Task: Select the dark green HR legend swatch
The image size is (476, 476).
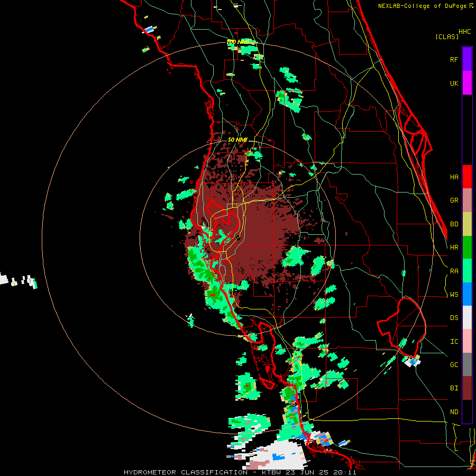Action: [467, 248]
